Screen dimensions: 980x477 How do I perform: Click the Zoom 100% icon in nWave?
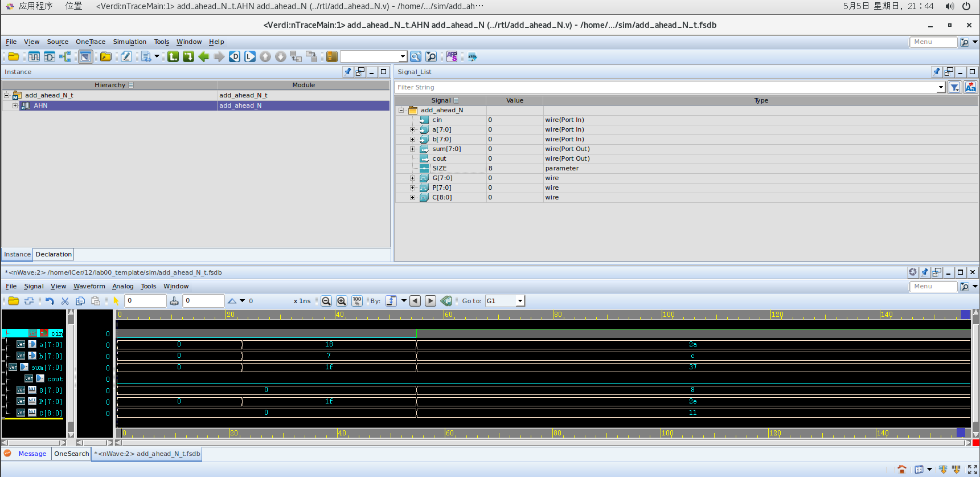(x=357, y=301)
